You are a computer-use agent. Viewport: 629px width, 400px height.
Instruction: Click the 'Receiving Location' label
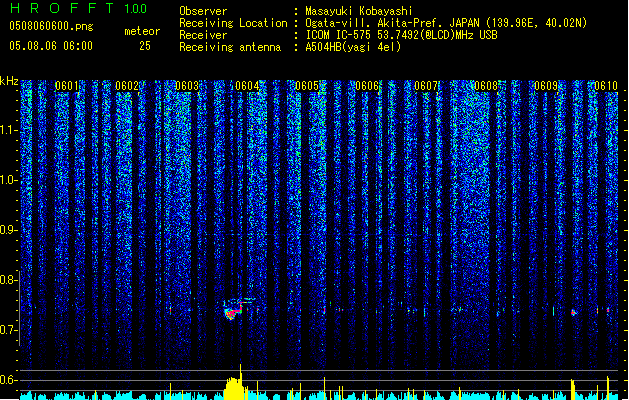point(233,23)
